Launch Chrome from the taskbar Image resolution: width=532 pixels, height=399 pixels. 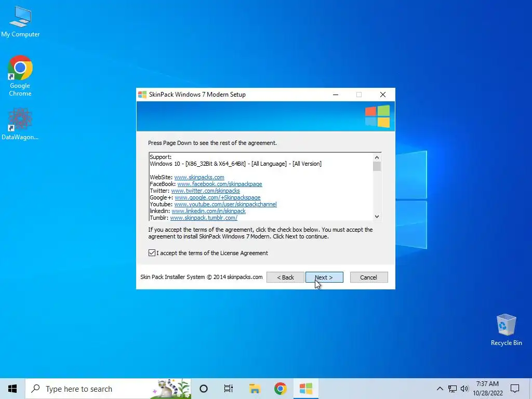tap(280, 389)
